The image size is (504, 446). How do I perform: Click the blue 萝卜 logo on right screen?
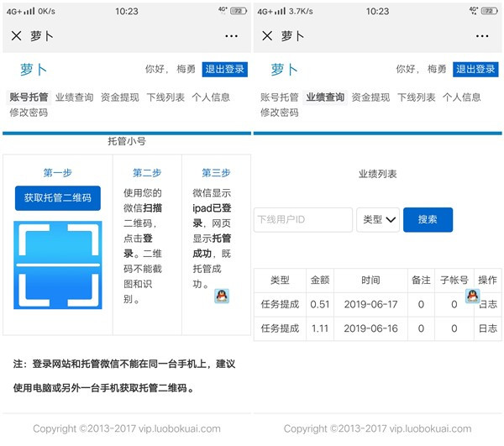[284, 70]
